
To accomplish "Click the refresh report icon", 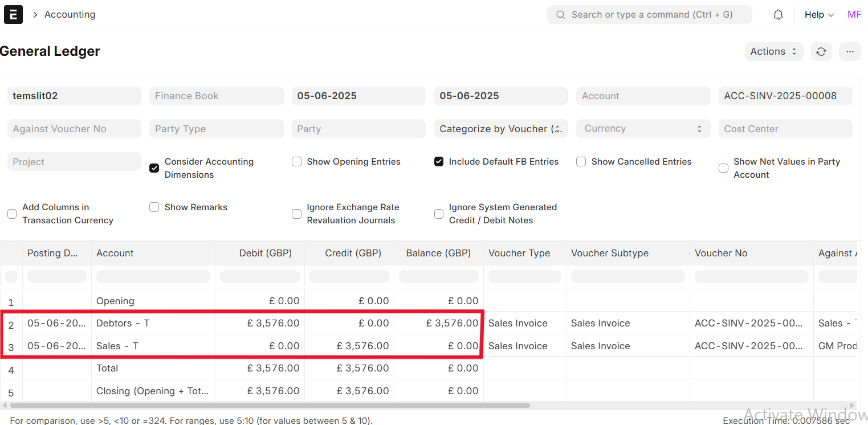I will 821,51.
